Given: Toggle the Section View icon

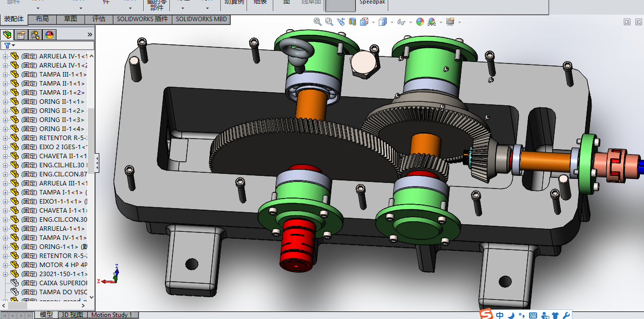Looking at the screenshot, I should (352, 22).
